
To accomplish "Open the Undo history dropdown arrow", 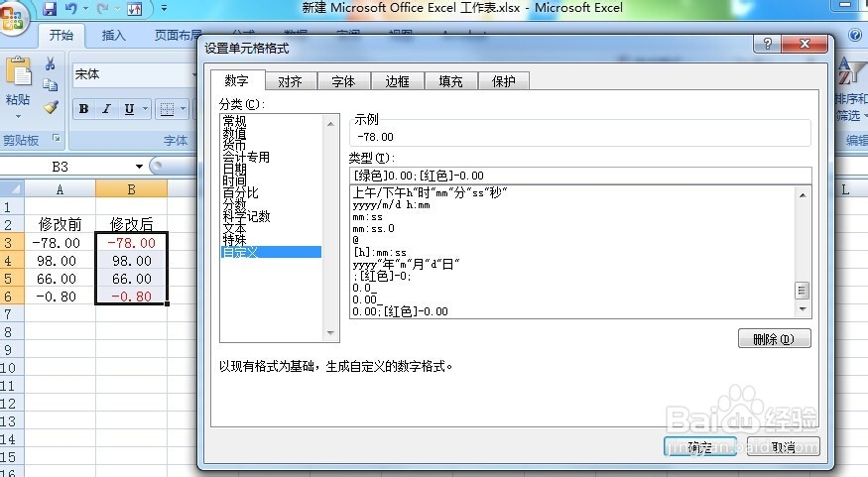I will click(x=85, y=8).
